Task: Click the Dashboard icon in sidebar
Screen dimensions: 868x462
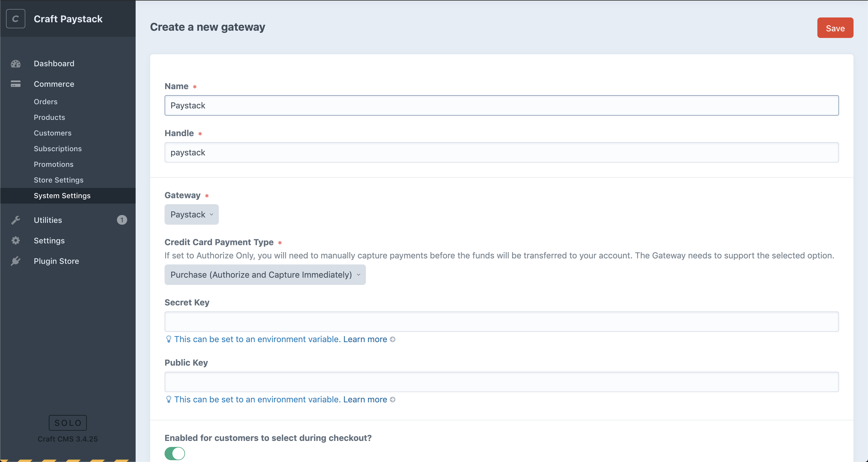Action: tap(15, 63)
